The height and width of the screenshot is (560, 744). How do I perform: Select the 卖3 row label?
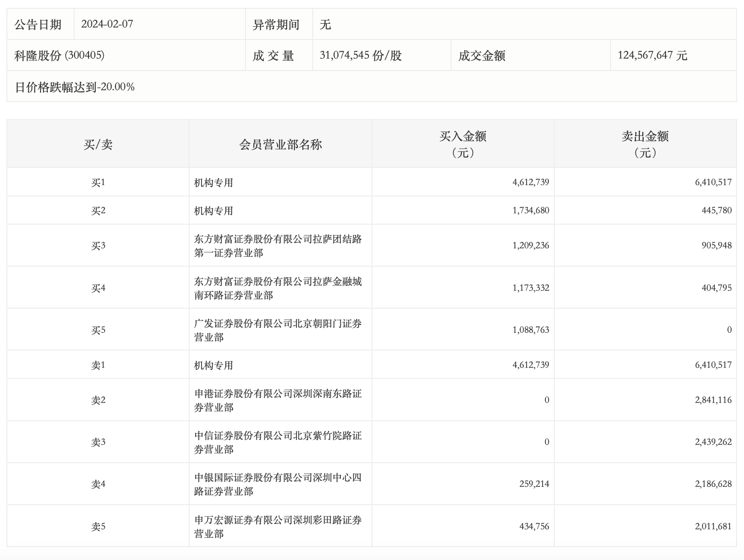(98, 442)
